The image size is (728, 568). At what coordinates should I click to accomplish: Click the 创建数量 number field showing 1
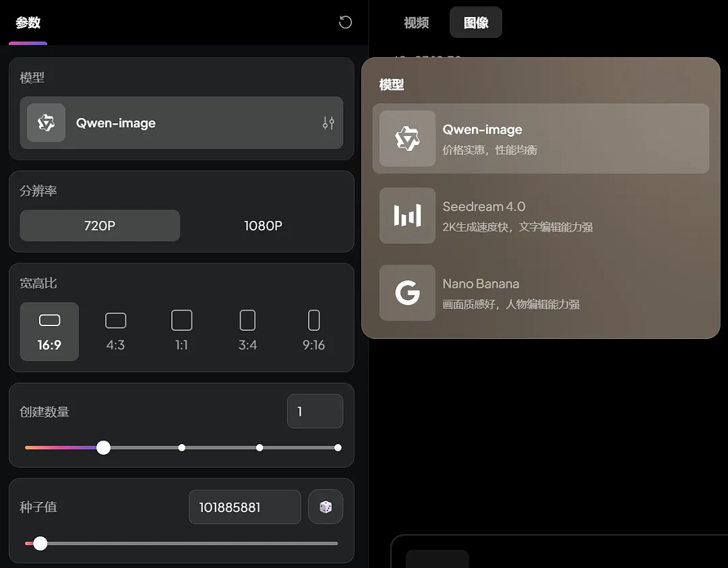[x=315, y=411]
